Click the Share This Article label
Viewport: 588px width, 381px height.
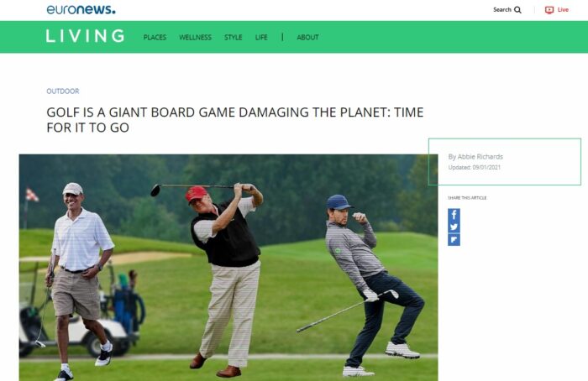[467, 198]
